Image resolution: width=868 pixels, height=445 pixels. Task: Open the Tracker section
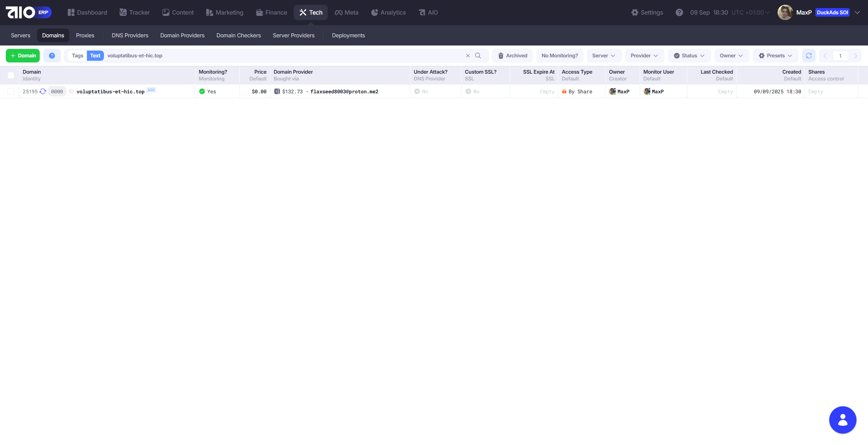coord(134,13)
